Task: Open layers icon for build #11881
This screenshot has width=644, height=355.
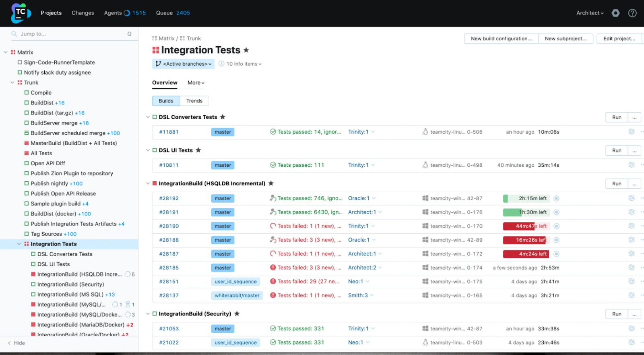Action: click(632, 132)
